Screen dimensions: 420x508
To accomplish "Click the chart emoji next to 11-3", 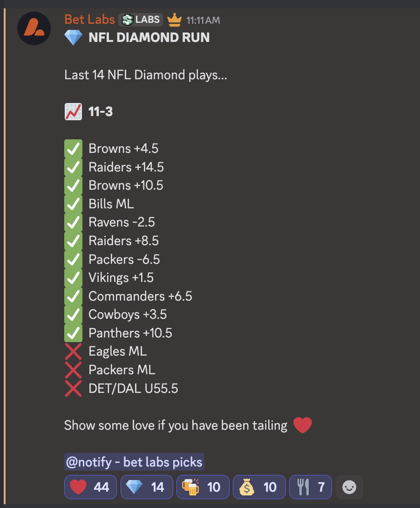I will tap(73, 112).
